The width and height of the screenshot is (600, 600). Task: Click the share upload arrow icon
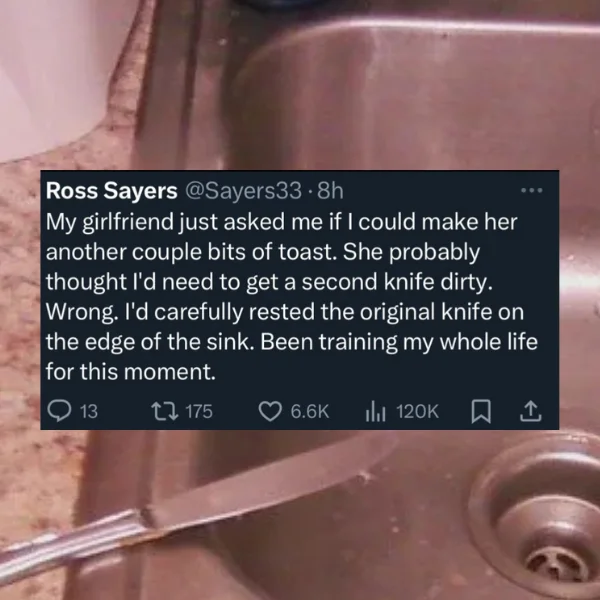(x=531, y=411)
